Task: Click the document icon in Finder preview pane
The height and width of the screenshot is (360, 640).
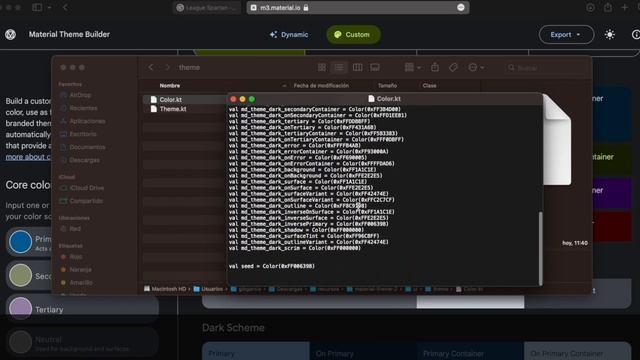Action: 557,141
